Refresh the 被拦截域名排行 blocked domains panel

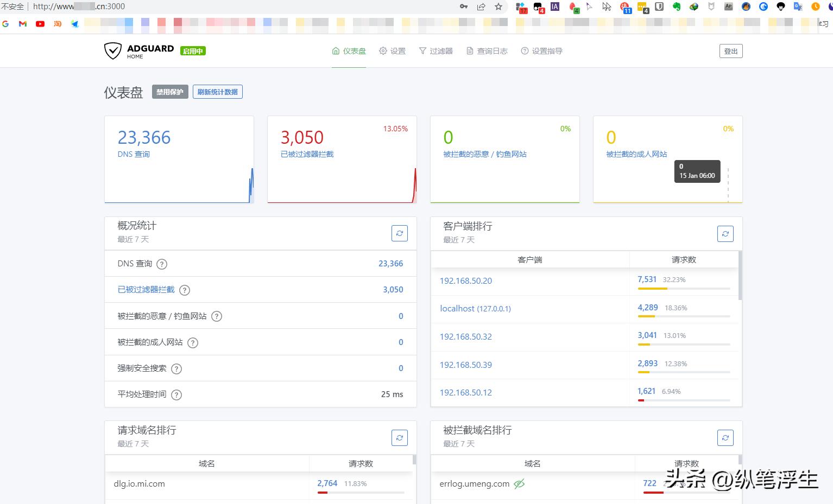(x=725, y=437)
